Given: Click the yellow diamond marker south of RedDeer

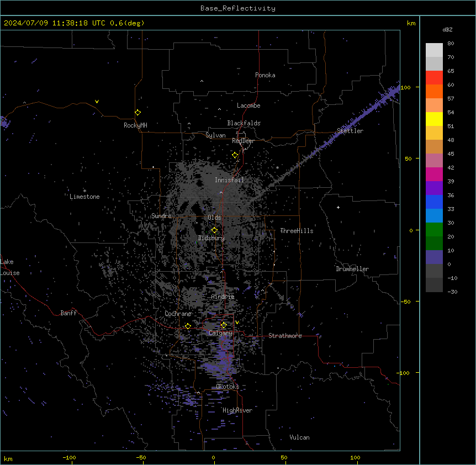Looking at the screenshot, I should [235, 155].
